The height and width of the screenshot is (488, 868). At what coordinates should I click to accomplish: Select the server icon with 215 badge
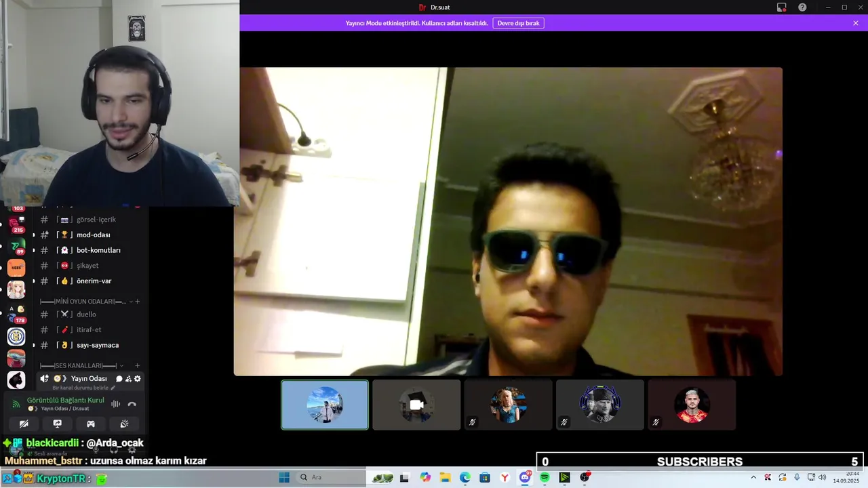tap(16, 224)
